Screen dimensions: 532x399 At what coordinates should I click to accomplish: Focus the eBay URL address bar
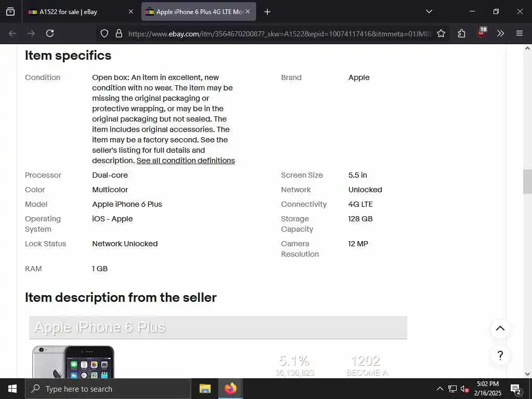[280, 34]
